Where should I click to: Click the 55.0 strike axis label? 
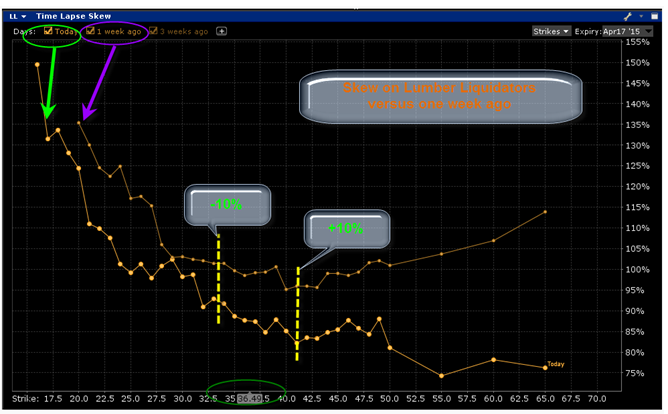click(x=441, y=399)
